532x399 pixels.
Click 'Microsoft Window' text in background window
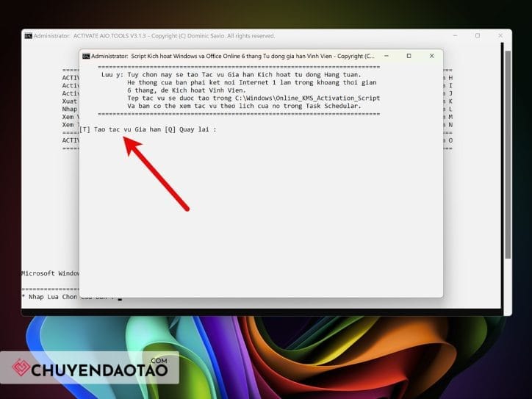pos(50,273)
